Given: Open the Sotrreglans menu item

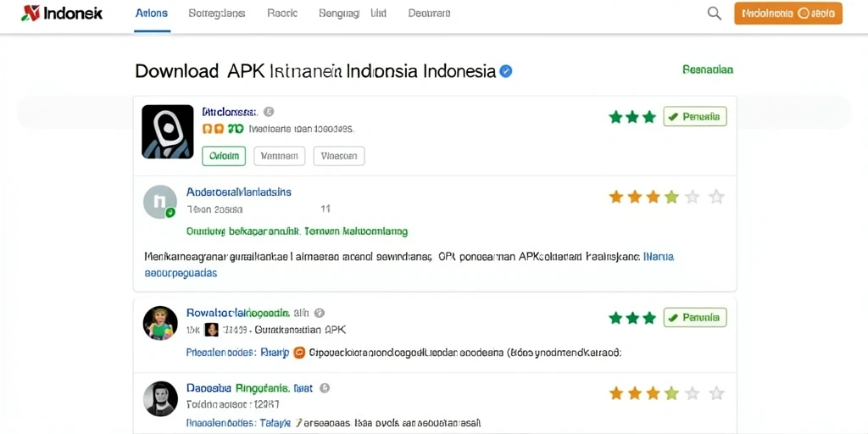Looking at the screenshot, I should [x=217, y=14].
